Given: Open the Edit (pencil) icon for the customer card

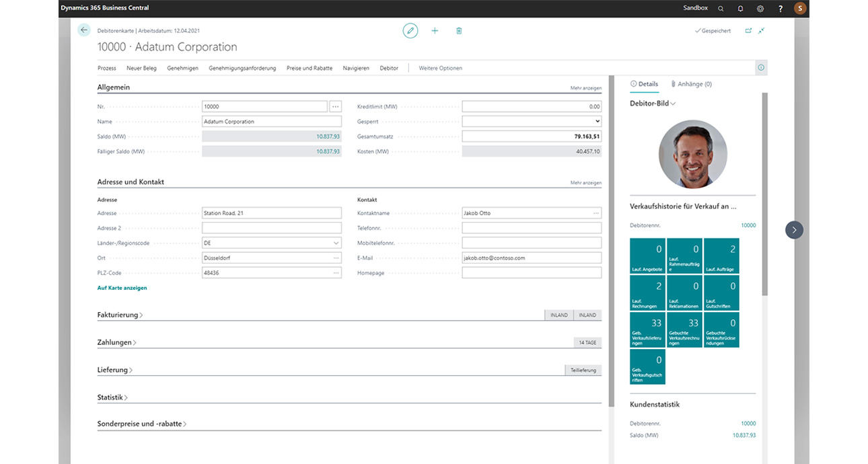Looking at the screenshot, I should (x=410, y=30).
